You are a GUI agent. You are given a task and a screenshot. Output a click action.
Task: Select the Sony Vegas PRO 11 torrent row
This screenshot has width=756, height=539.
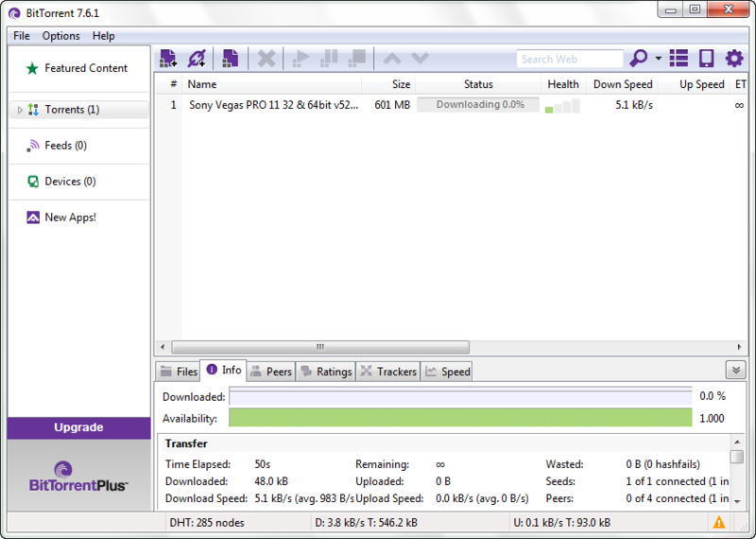(x=452, y=105)
